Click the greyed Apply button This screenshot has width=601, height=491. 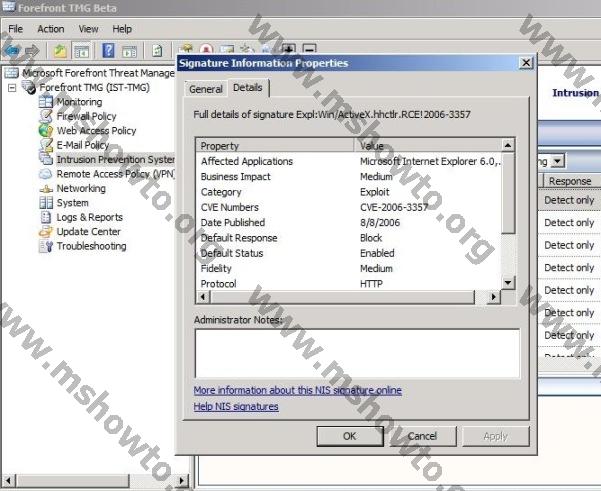point(496,436)
